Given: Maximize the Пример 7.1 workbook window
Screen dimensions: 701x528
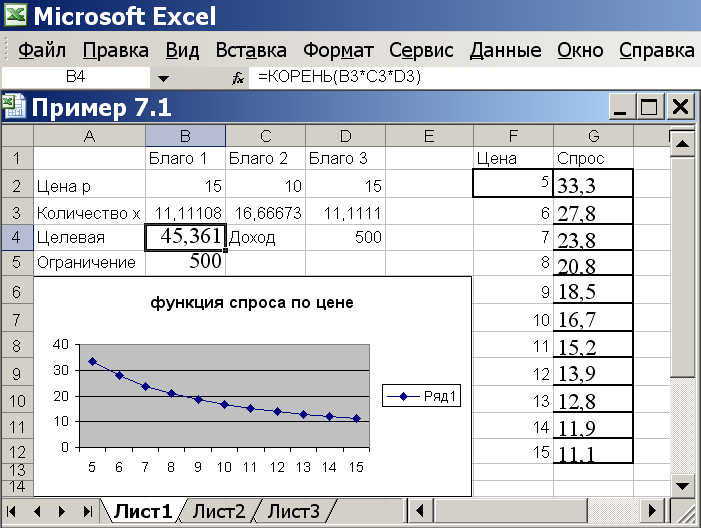Looking at the screenshot, I should (650, 106).
